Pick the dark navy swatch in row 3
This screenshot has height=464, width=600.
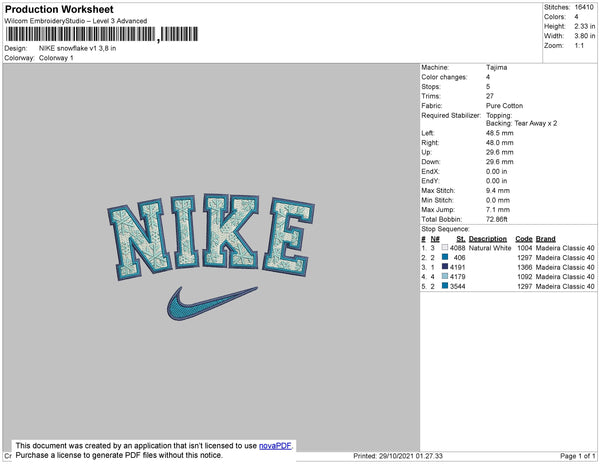(445, 267)
